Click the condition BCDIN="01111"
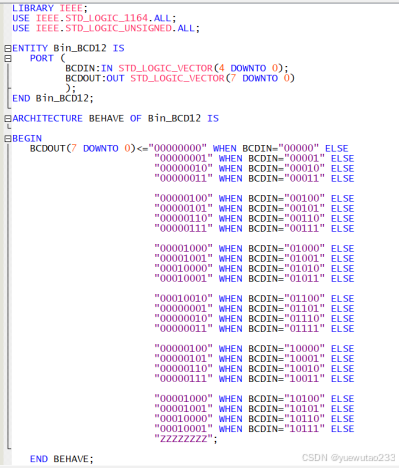 tap(287, 328)
